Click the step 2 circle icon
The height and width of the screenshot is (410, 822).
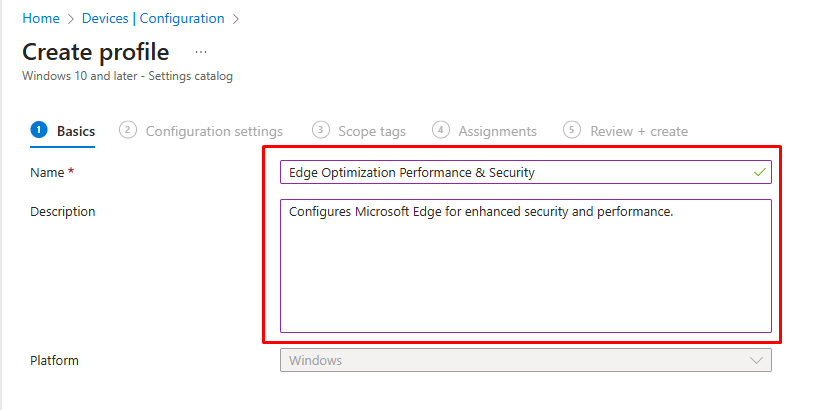click(127, 130)
